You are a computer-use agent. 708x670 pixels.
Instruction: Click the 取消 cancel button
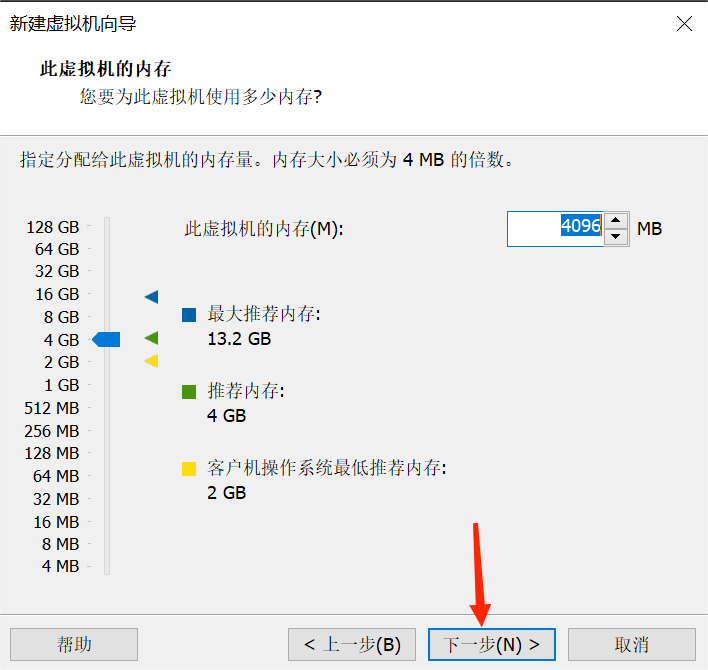632,644
